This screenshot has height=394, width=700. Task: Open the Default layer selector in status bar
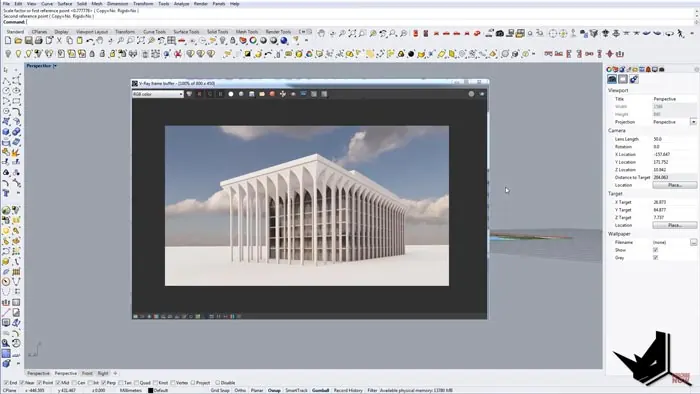(x=161, y=390)
